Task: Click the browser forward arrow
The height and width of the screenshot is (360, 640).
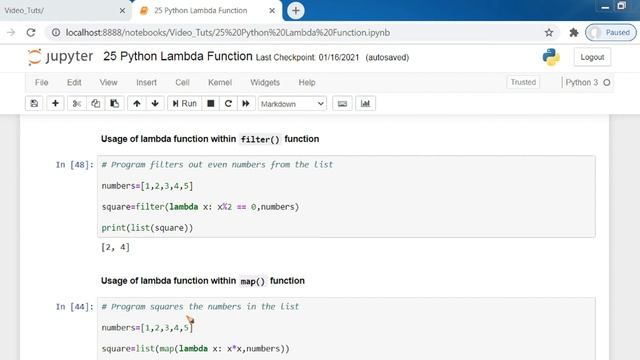Action: pyautogui.click(x=11, y=33)
